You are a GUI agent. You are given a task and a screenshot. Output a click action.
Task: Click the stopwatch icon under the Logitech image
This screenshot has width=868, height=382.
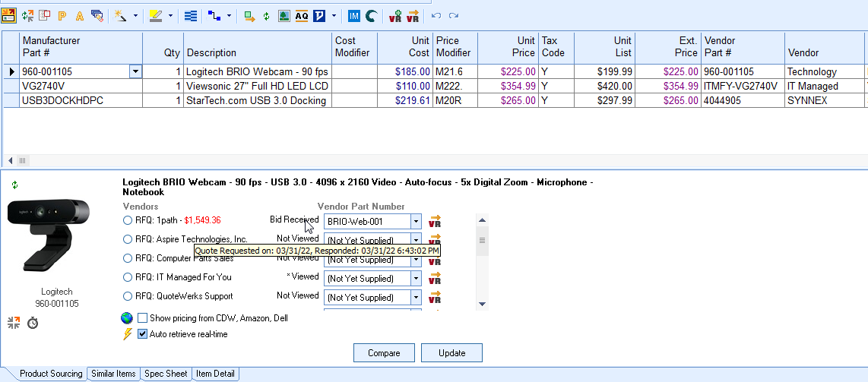[x=33, y=323]
